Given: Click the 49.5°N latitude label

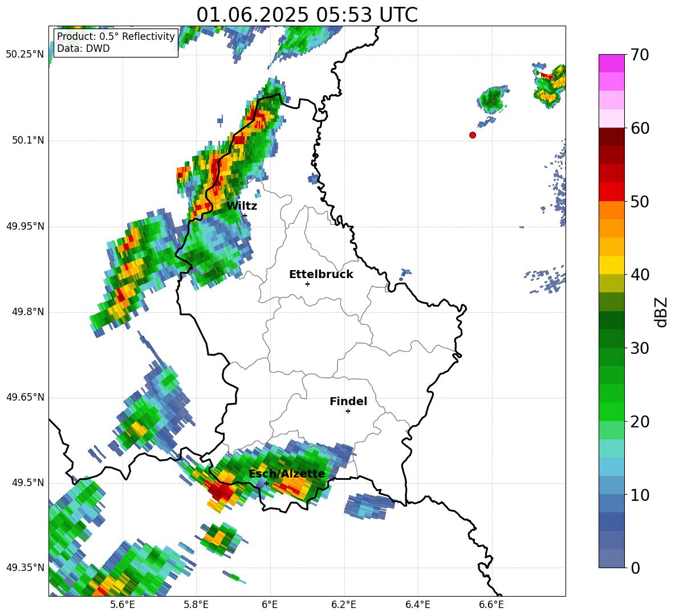Looking at the screenshot, I should coord(28,483).
